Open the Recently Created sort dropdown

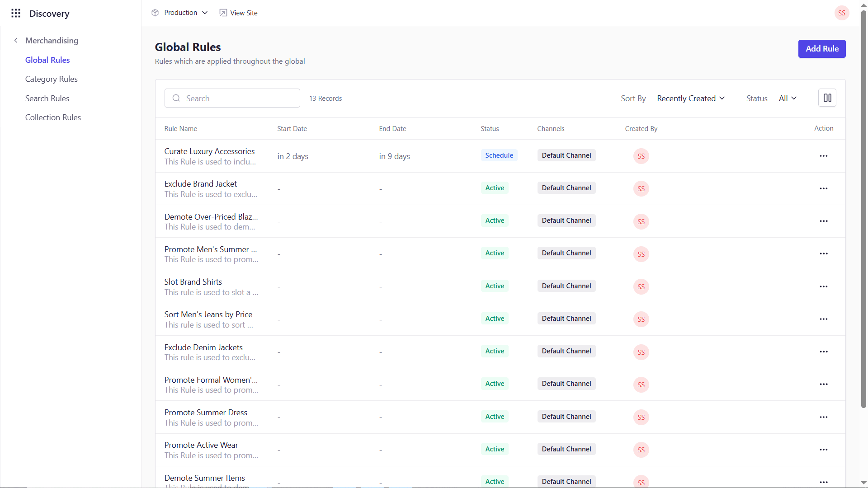point(690,99)
